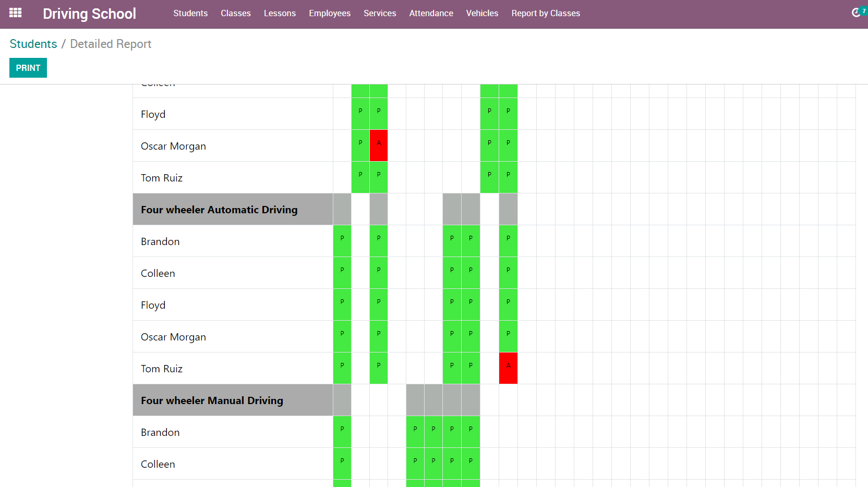Open the Employees menu

329,14
